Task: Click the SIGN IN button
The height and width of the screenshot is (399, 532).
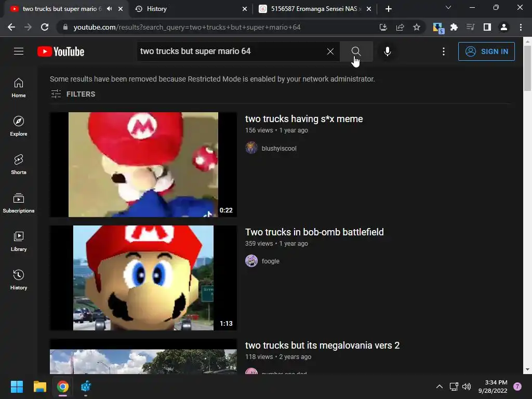Action: (486, 51)
